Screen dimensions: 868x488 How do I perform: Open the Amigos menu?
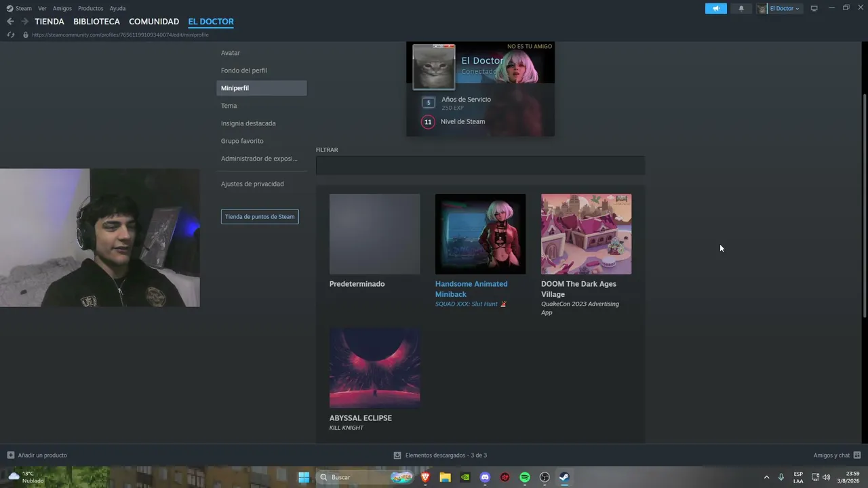(62, 8)
